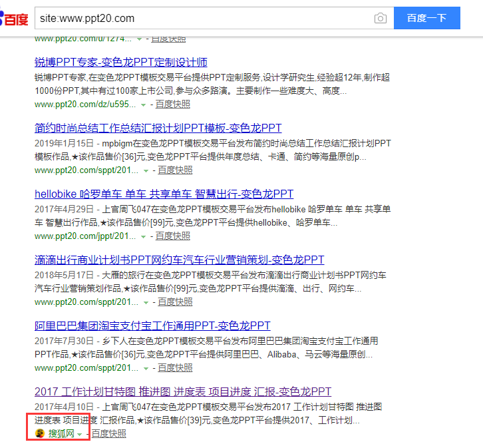Click the date 2017年4月10日 in snippet
Screen dimensions: 483x448
click(64, 407)
